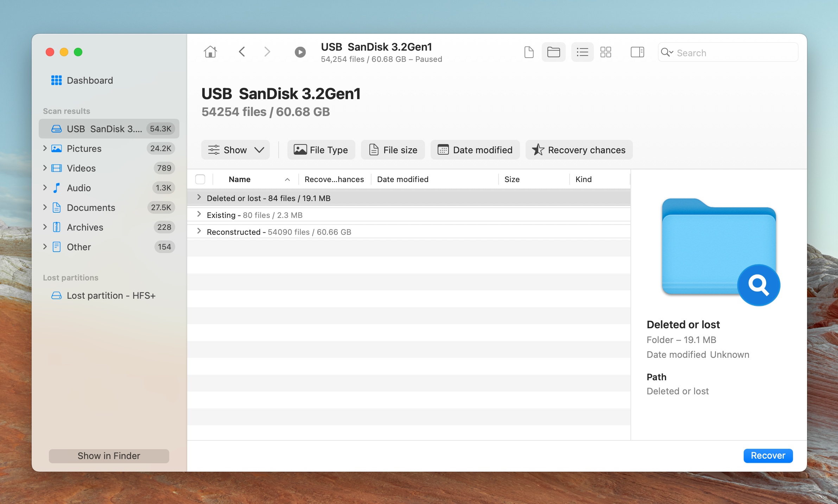Select grid view layout

605,52
